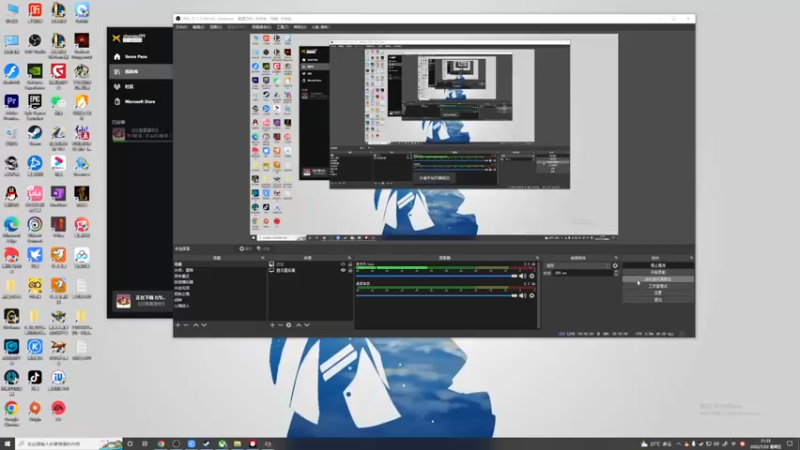The image size is (800, 450).
Task: Select Game Pass in Xbox sidebar
Action: pos(140,57)
